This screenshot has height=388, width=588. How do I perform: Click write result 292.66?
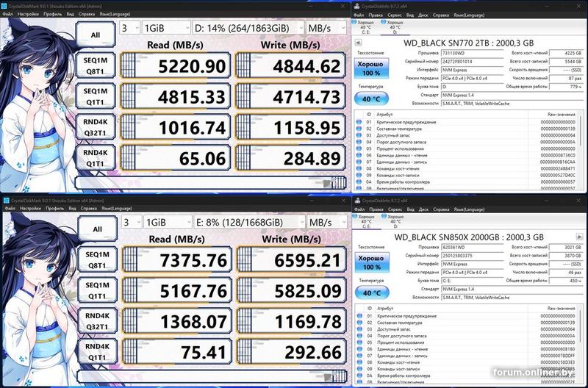292,352
